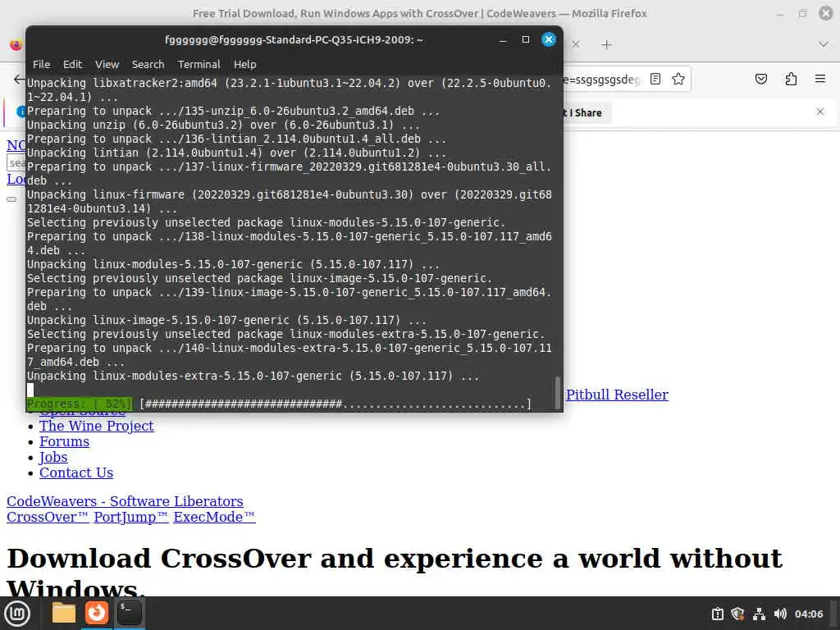This screenshot has width=840, height=630.
Task: Open the Contact Us link
Action: tap(76, 472)
